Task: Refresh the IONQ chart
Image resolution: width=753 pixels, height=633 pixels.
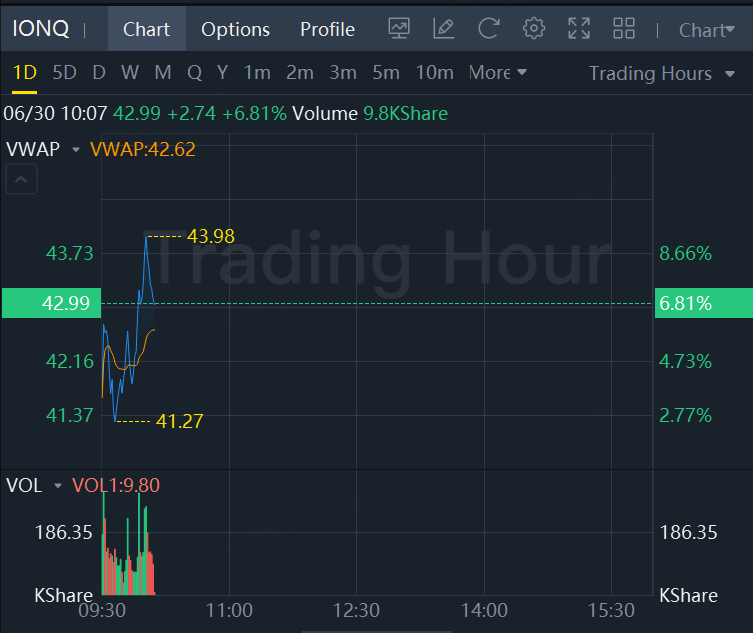Action: pos(489,29)
